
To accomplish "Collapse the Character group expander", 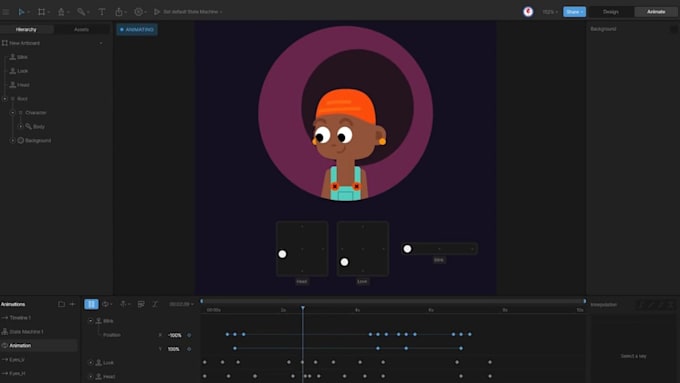I will (13, 113).
